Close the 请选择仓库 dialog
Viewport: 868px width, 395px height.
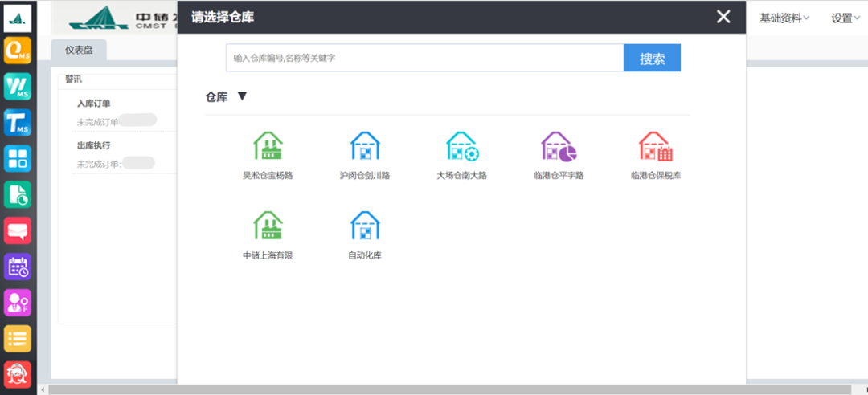[723, 17]
